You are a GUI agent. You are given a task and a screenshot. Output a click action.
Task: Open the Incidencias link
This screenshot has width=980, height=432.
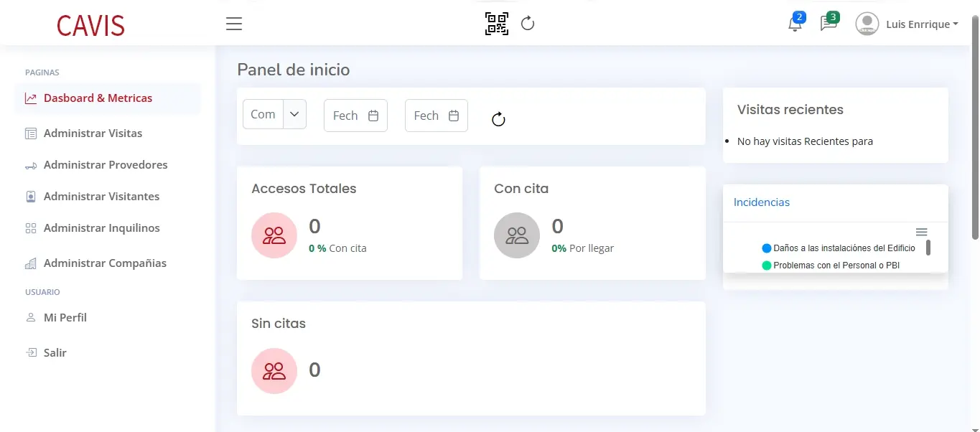(762, 202)
